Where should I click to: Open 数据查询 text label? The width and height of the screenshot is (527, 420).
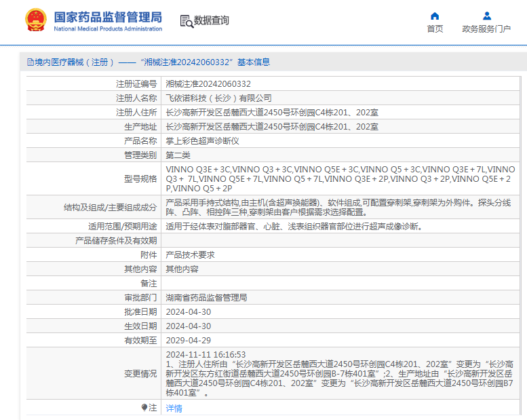coord(212,21)
